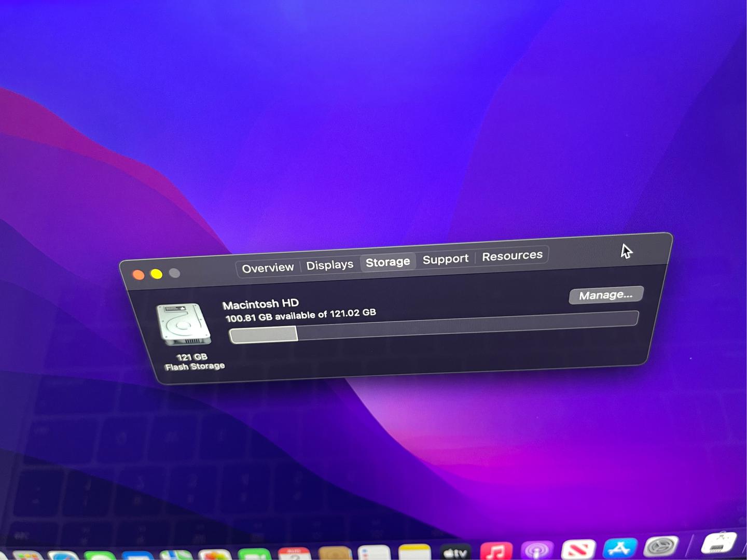The height and width of the screenshot is (560, 747).
Task: Open Apple News from the Dock
Action: pyautogui.click(x=578, y=549)
